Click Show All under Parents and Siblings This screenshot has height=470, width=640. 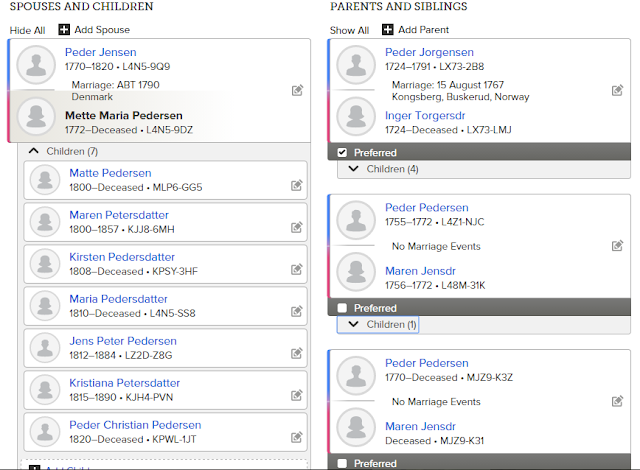tap(349, 31)
